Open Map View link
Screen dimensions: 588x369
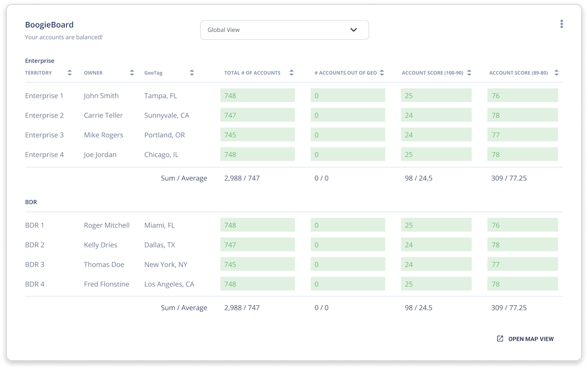[531, 339]
